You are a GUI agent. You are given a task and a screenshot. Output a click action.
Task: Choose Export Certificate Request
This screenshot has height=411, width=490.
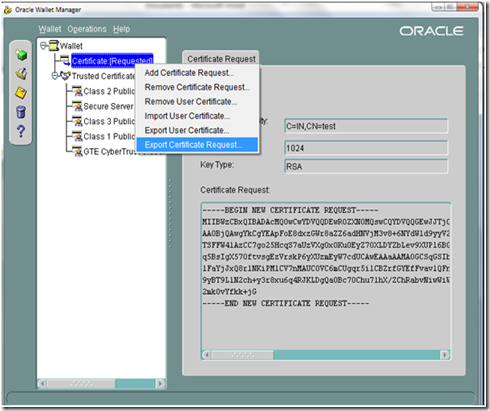tap(197, 145)
